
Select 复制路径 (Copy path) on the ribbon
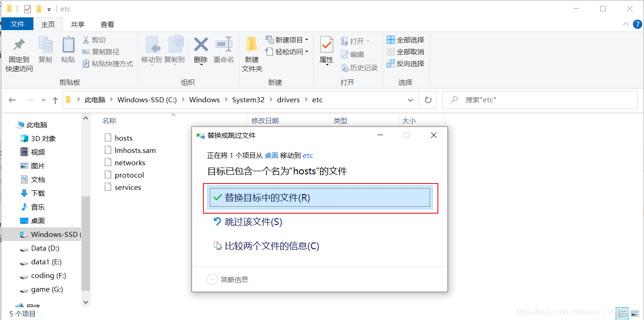coord(101,52)
